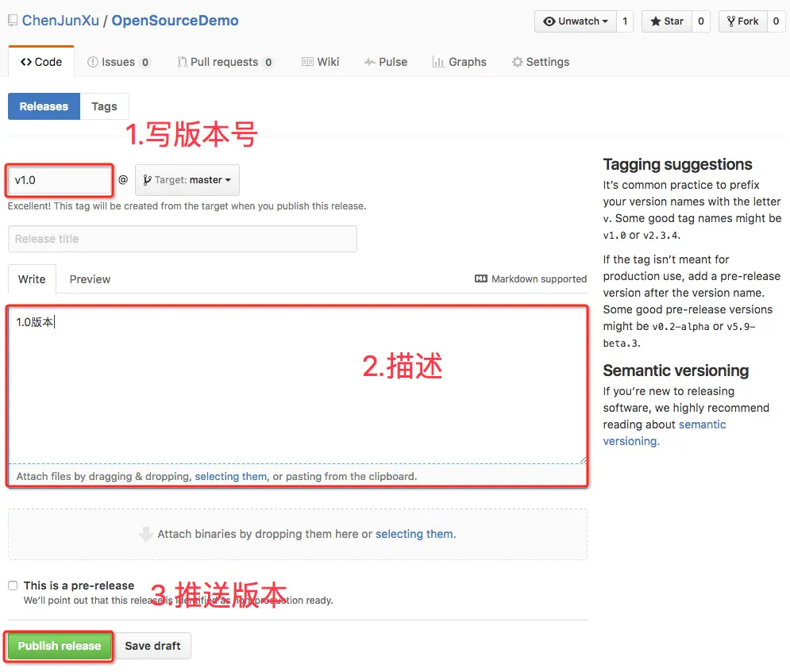The height and width of the screenshot is (672, 790).
Task: Switch to Pull requests tab
Action: click(225, 62)
